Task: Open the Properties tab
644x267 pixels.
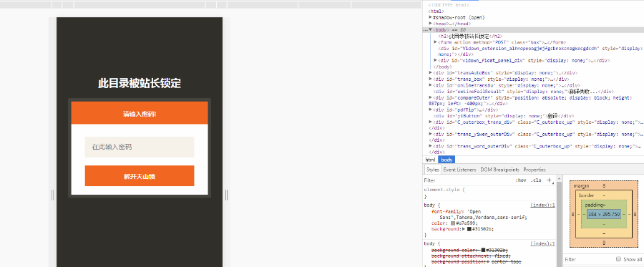Action: (535, 170)
